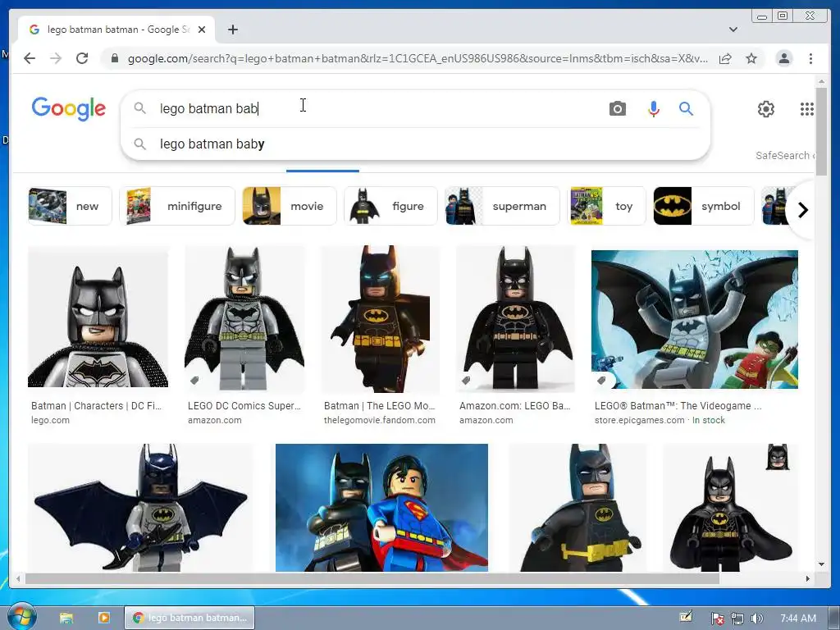The image size is (840, 630).
Task: Open the volume speaker tray icon
Action: point(756,619)
